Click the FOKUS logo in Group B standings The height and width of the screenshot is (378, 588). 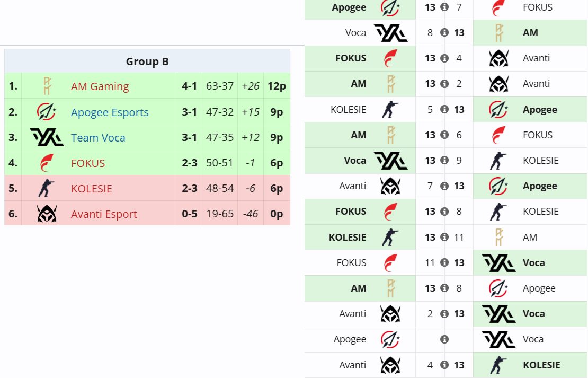click(x=47, y=163)
